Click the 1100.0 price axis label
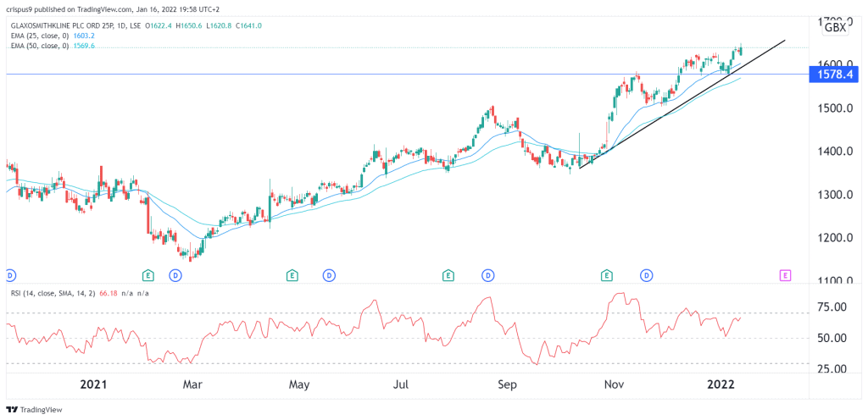The width and height of the screenshot is (868, 420). [834, 281]
